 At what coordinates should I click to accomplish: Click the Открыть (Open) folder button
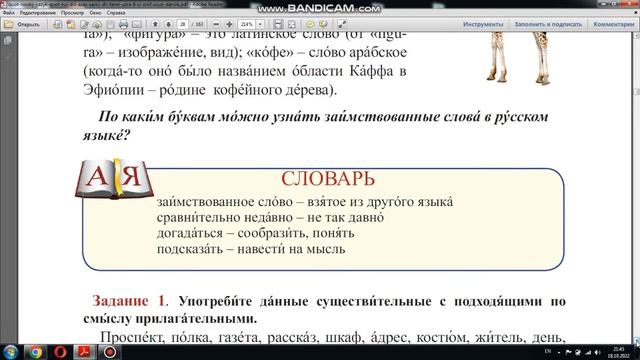click(22, 24)
